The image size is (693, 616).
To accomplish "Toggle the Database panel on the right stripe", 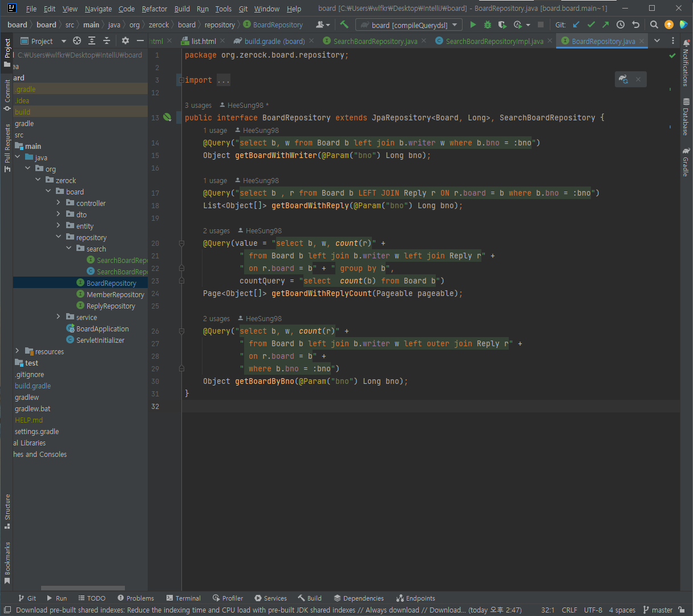I will [x=686, y=117].
